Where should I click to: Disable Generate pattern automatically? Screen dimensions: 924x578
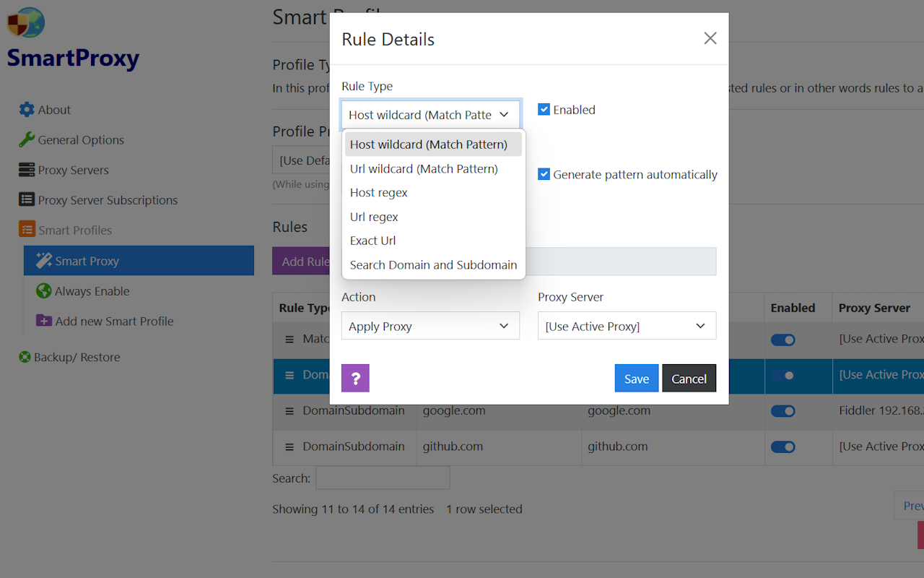(543, 174)
